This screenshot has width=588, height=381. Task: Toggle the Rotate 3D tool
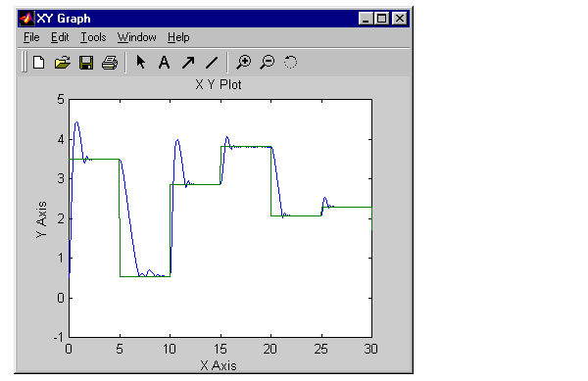click(x=291, y=62)
